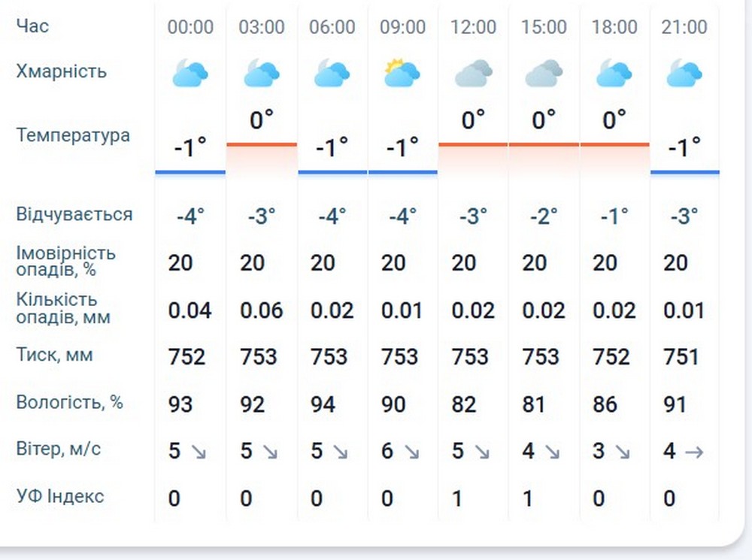Click the Температура row label
Image resolution: width=752 pixels, height=560 pixels.
[73, 136]
